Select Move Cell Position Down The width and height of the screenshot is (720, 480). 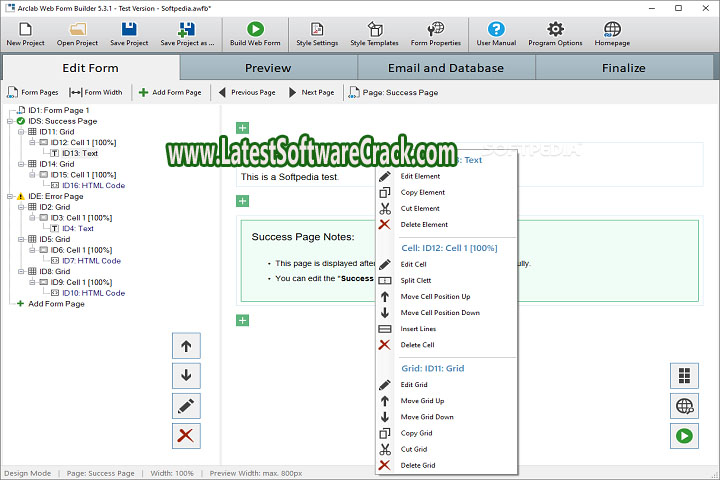click(446, 313)
